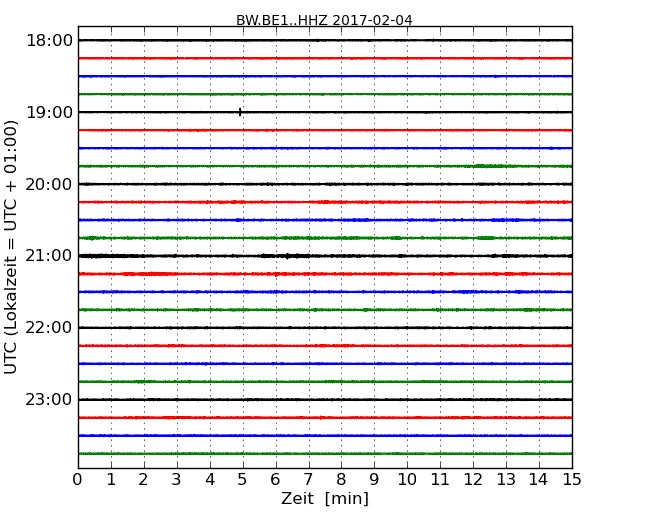Viewport: 650px width, 520px height.
Task: Click the "18:00" time label
Action: pos(49,41)
